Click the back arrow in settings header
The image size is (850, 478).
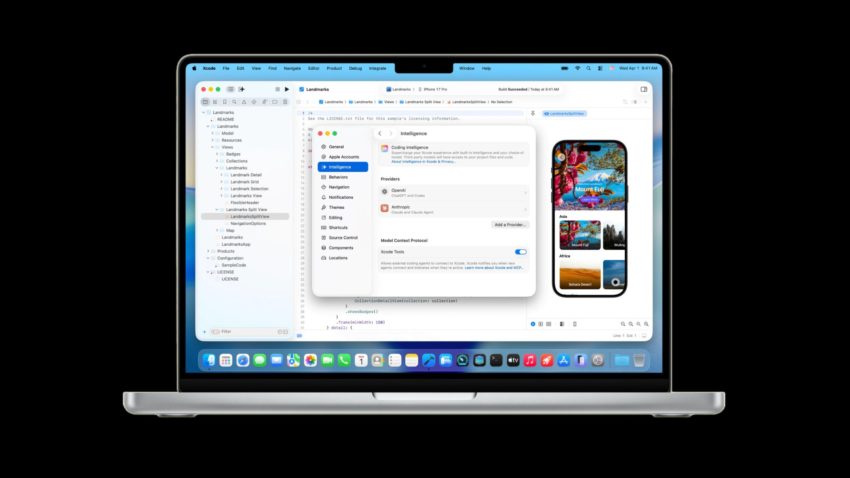[379, 133]
